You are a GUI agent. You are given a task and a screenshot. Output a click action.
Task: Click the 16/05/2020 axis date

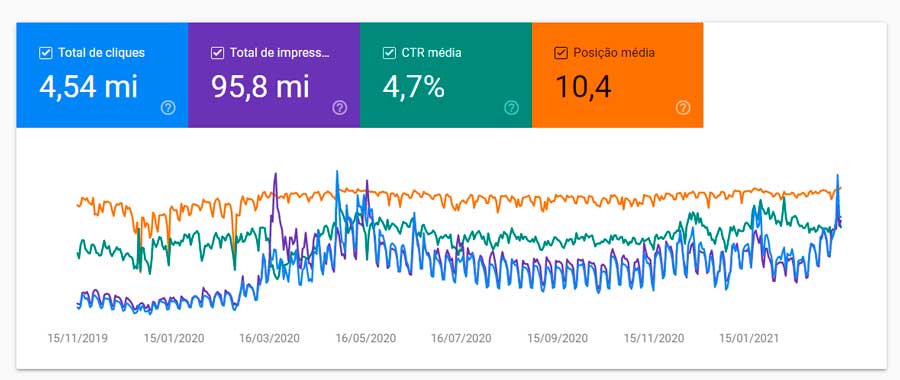coord(366,338)
